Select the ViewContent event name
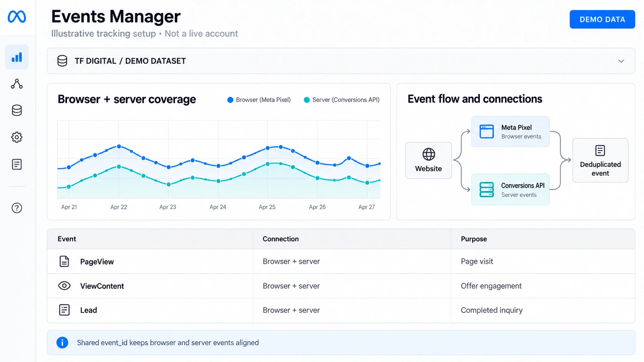The image size is (644, 362). 102,286
